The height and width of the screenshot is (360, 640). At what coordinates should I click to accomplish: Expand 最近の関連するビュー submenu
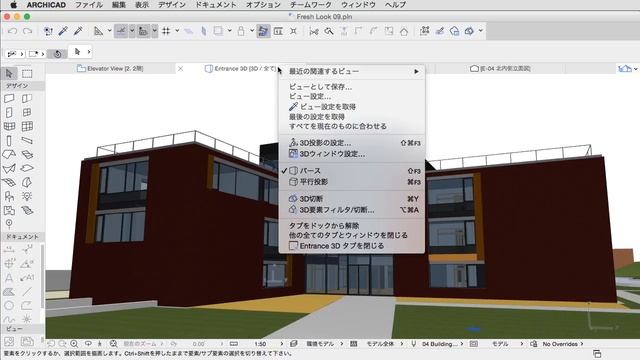coord(351,71)
